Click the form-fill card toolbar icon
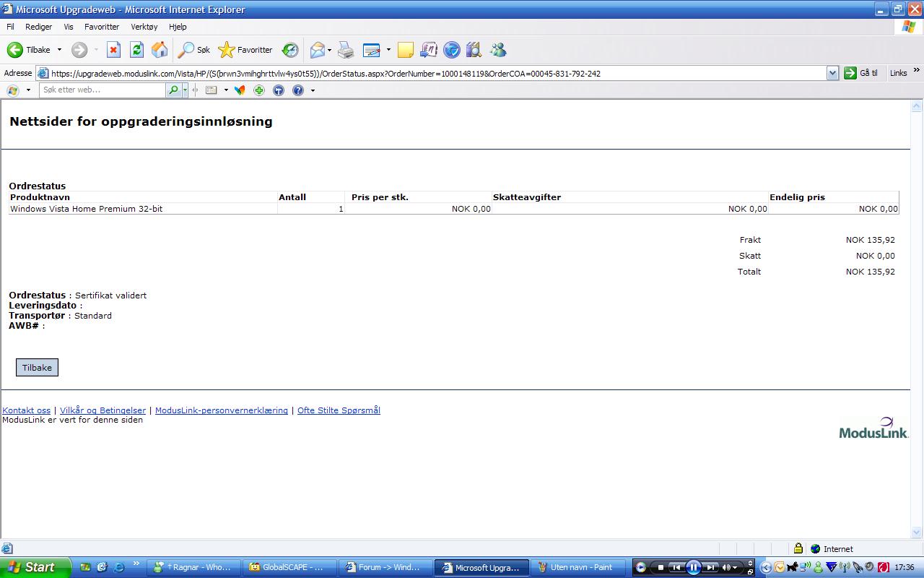 (x=212, y=90)
